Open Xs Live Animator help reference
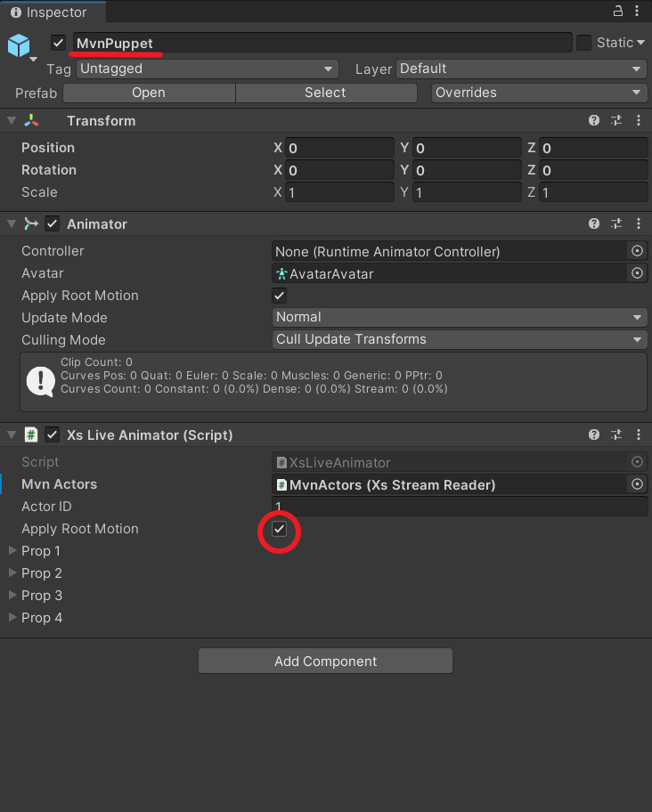The image size is (652, 812). click(594, 434)
